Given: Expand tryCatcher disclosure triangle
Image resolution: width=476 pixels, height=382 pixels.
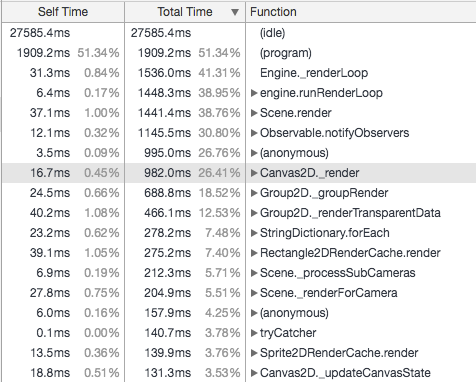Looking at the screenshot, I should (254, 333).
